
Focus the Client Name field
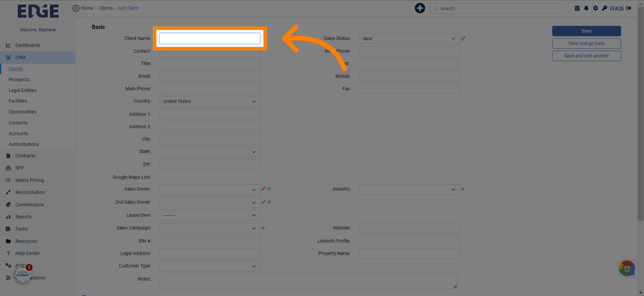coord(210,38)
